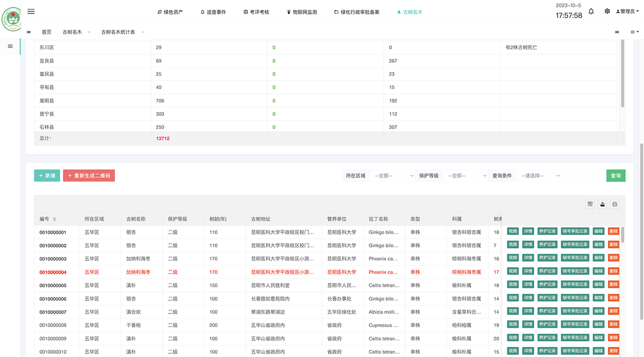Click the green 新增 button
Image resolution: width=644 pixels, height=357 pixels.
point(47,176)
